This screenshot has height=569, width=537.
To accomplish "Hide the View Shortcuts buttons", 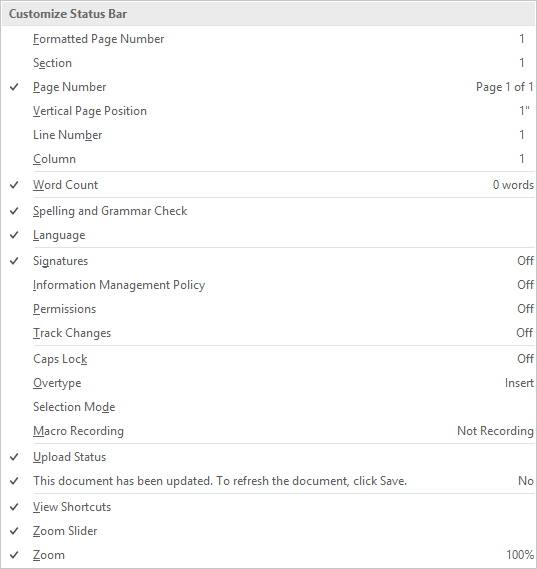I will (x=268, y=507).
